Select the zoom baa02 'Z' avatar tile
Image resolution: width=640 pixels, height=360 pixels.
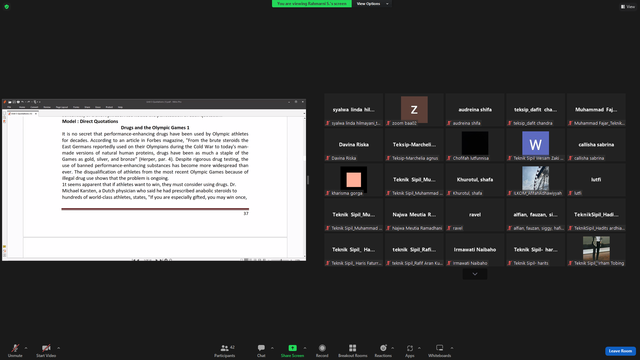tap(414, 109)
